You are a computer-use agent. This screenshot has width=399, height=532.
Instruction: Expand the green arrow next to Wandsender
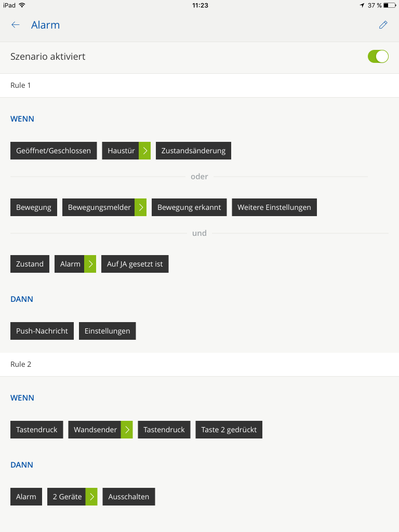[127, 430]
